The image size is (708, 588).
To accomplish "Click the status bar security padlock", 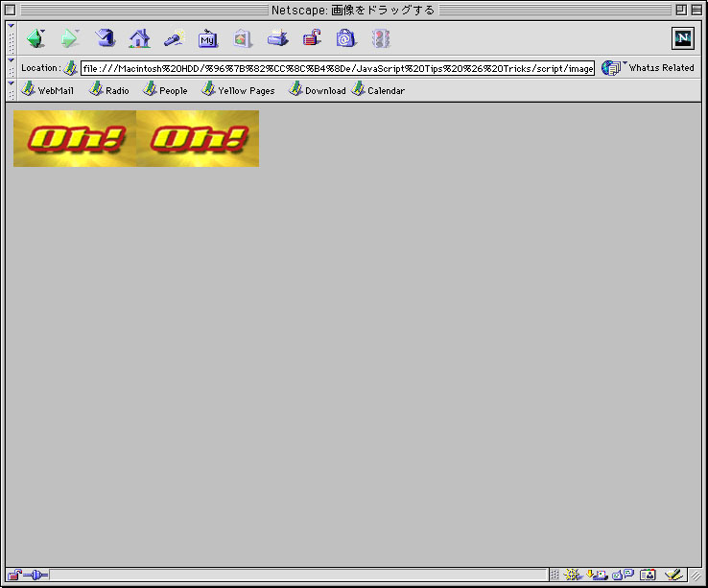I will coord(14,575).
